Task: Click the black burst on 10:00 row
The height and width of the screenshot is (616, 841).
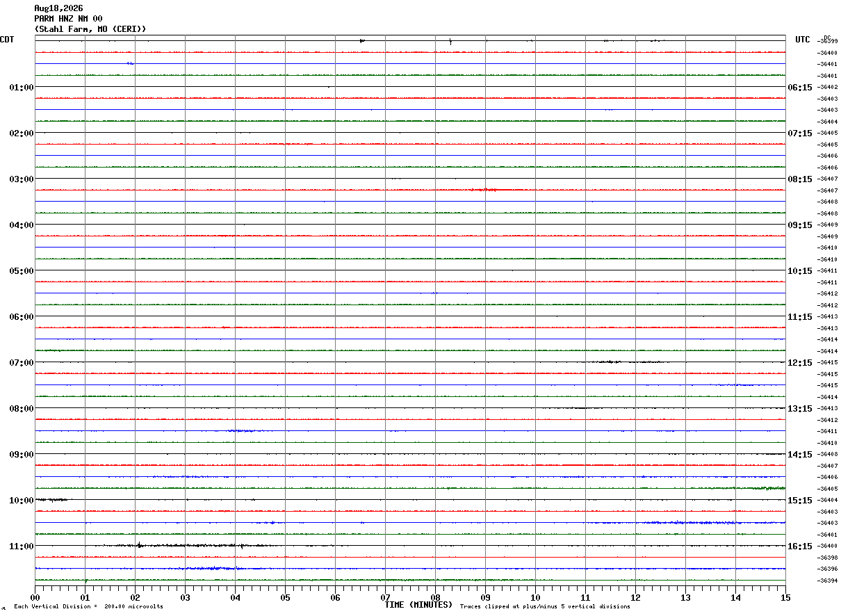Action: coord(52,499)
